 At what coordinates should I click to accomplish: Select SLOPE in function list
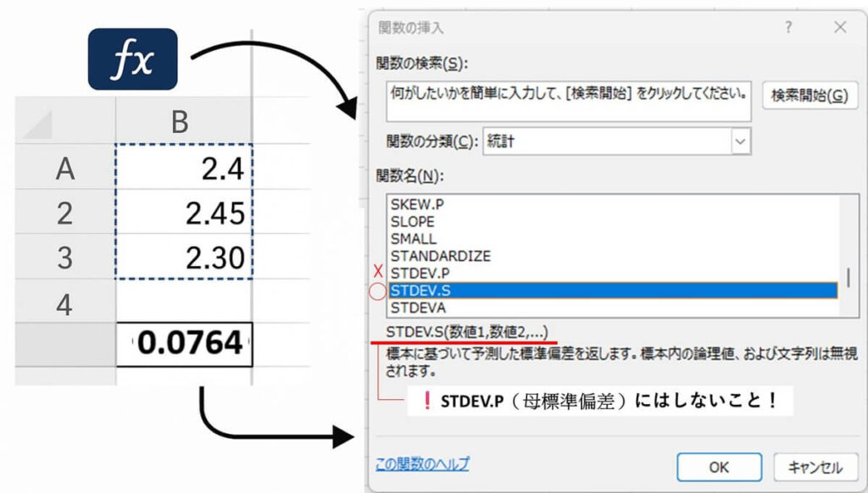coord(613,222)
